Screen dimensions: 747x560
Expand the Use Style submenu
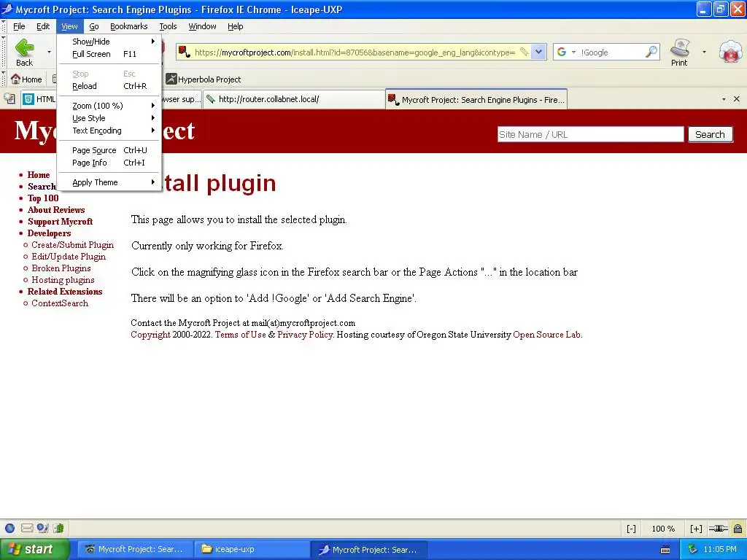click(x=109, y=118)
